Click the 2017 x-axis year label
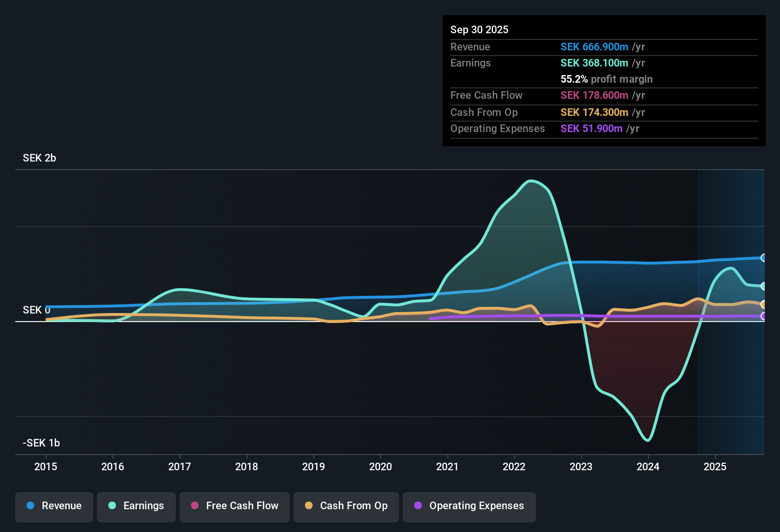The height and width of the screenshot is (532, 780). coord(180,467)
